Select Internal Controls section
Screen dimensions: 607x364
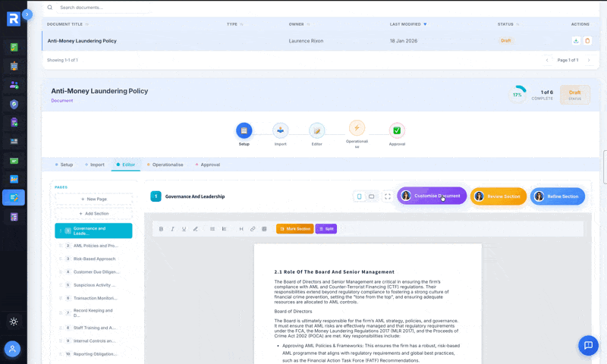[x=93, y=340]
